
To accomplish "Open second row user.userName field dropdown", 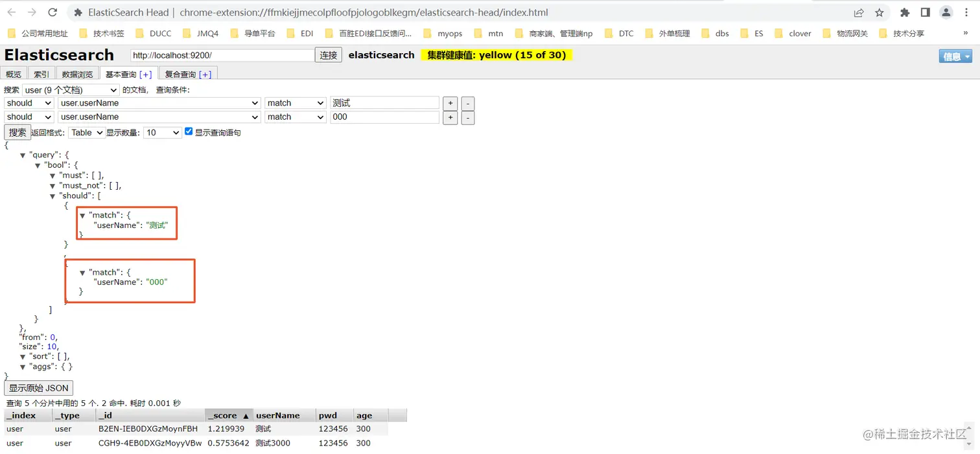I will coord(159,117).
